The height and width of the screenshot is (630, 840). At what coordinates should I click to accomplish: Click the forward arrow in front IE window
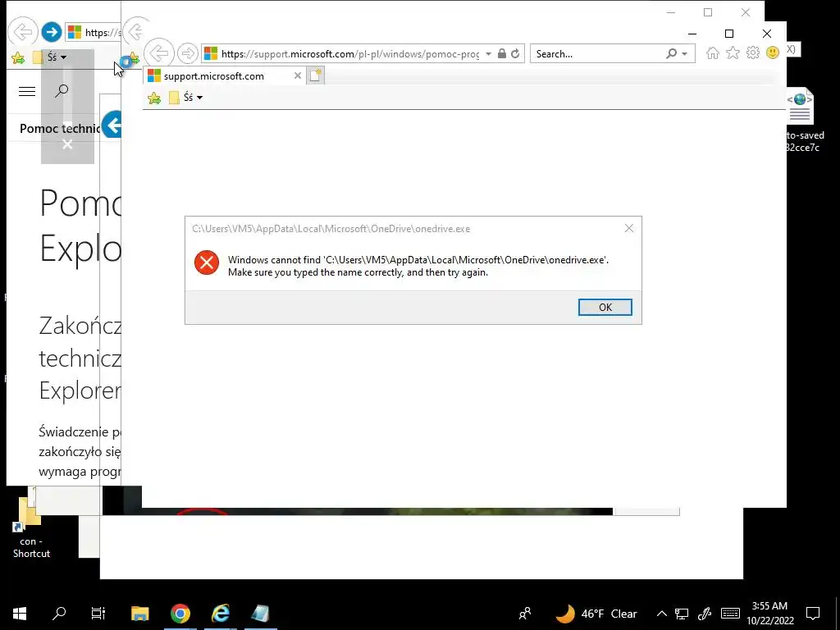(188, 53)
